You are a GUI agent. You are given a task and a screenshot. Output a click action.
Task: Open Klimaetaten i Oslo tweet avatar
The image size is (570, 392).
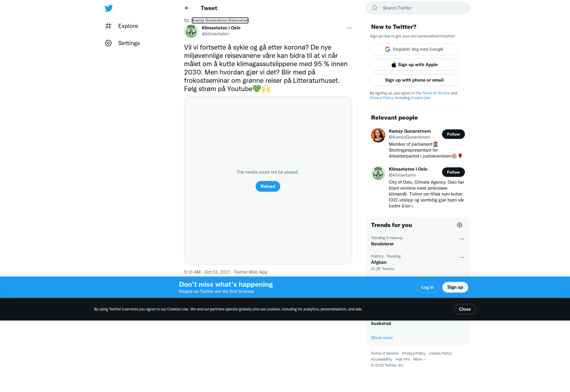[191, 31]
